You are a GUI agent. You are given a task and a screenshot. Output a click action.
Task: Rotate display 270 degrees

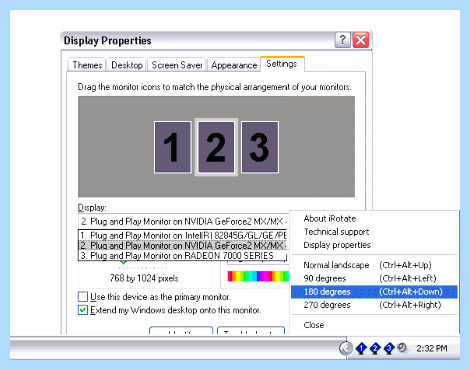374,305
